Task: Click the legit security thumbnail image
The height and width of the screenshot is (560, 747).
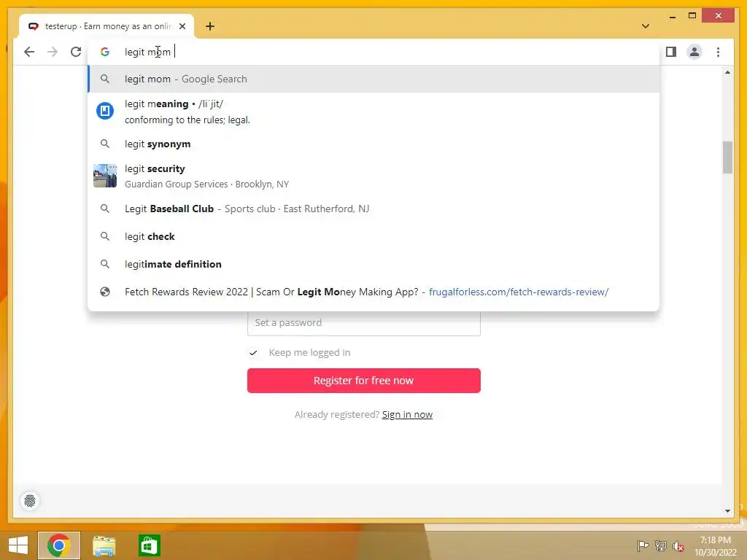Action: (x=105, y=176)
